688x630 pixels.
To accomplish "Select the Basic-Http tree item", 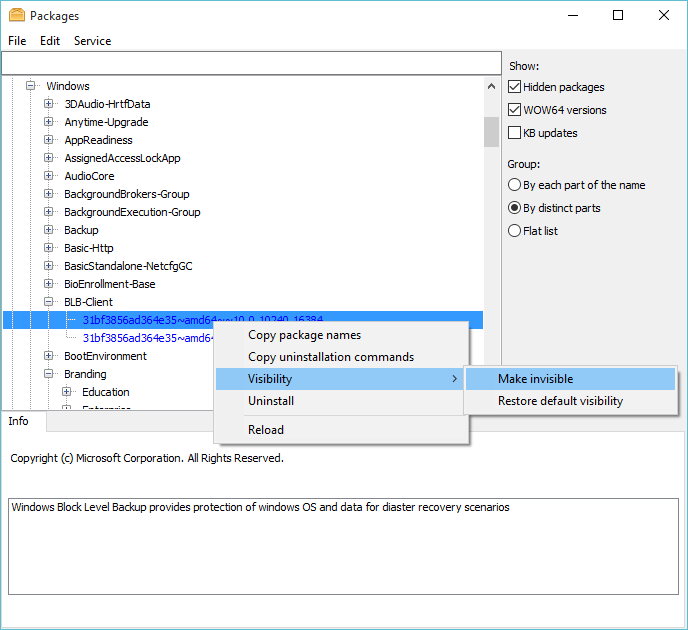I will 89,248.
